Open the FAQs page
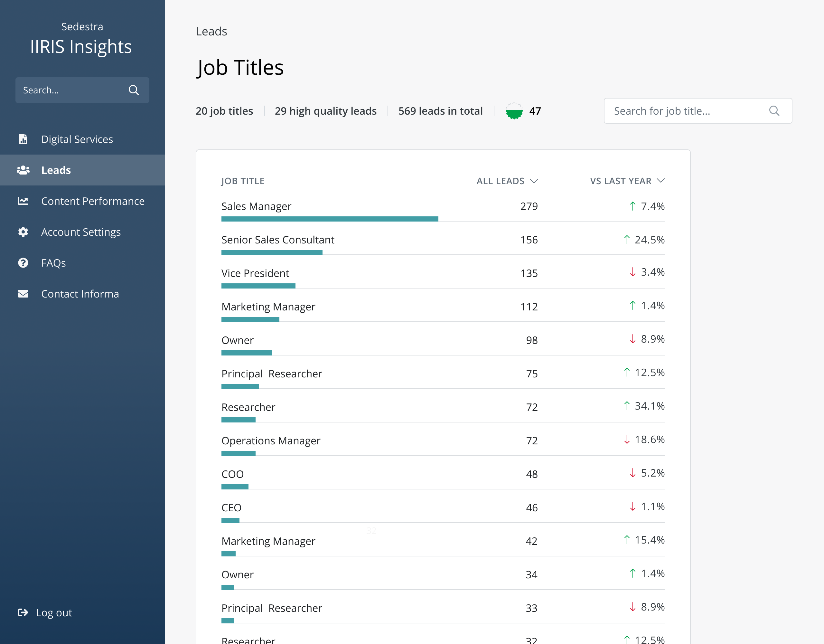 pos(82,263)
